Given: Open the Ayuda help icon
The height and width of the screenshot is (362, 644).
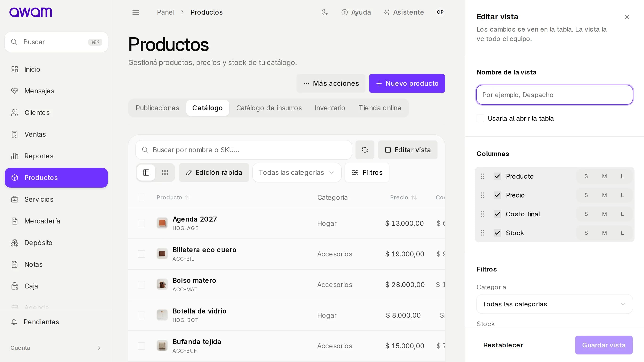Looking at the screenshot, I should (x=356, y=12).
